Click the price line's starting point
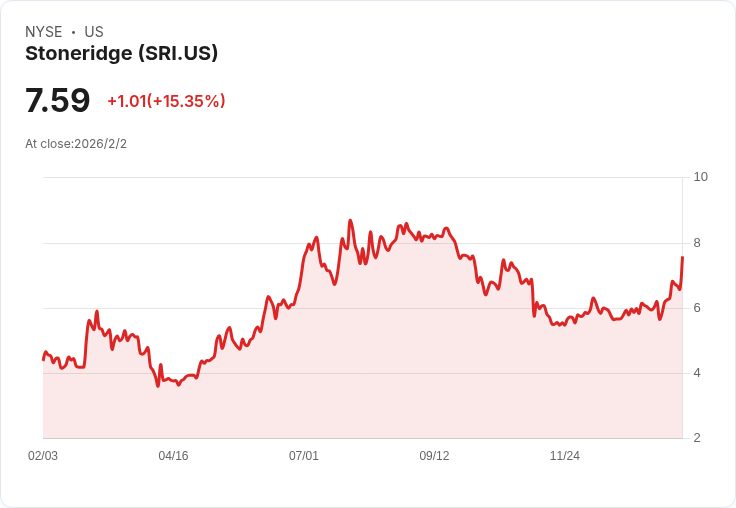The height and width of the screenshot is (508, 736). [x=43, y=359]
